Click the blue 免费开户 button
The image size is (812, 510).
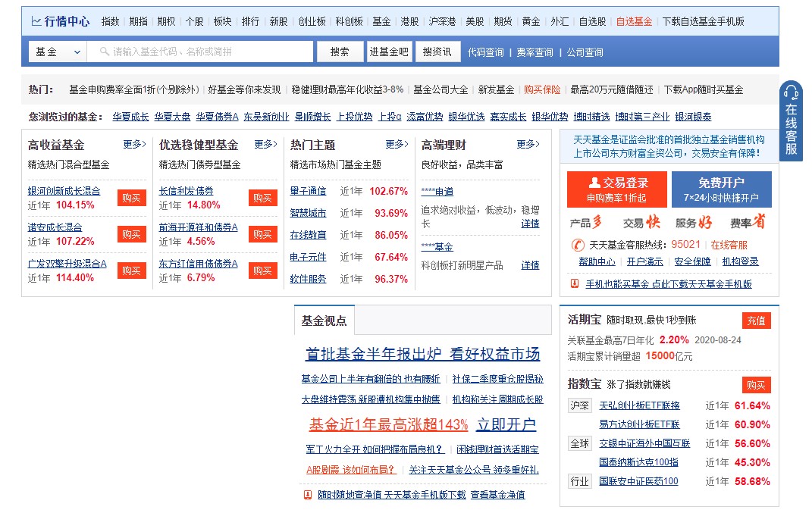click(721, 189)
